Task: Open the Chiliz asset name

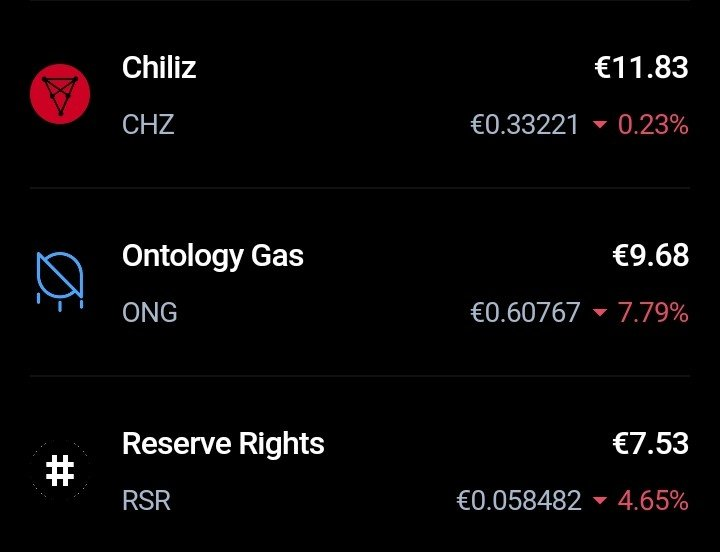Action: coord(159,67)
